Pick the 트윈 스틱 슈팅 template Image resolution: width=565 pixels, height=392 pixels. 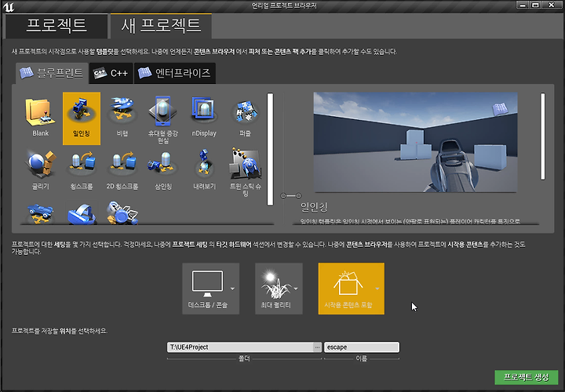point(245,172)
